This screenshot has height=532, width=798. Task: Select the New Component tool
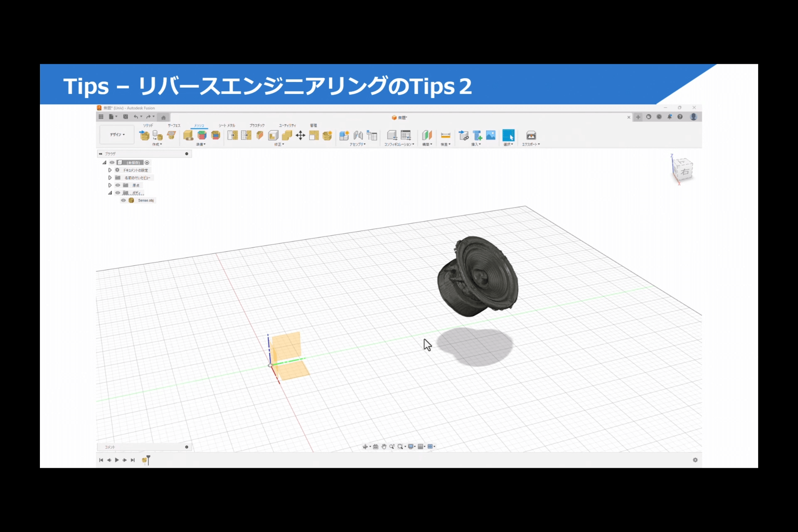(344, 135)
